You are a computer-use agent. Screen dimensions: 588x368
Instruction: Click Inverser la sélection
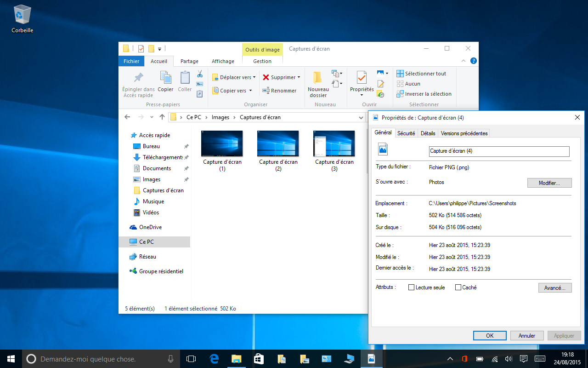[424, 94]
